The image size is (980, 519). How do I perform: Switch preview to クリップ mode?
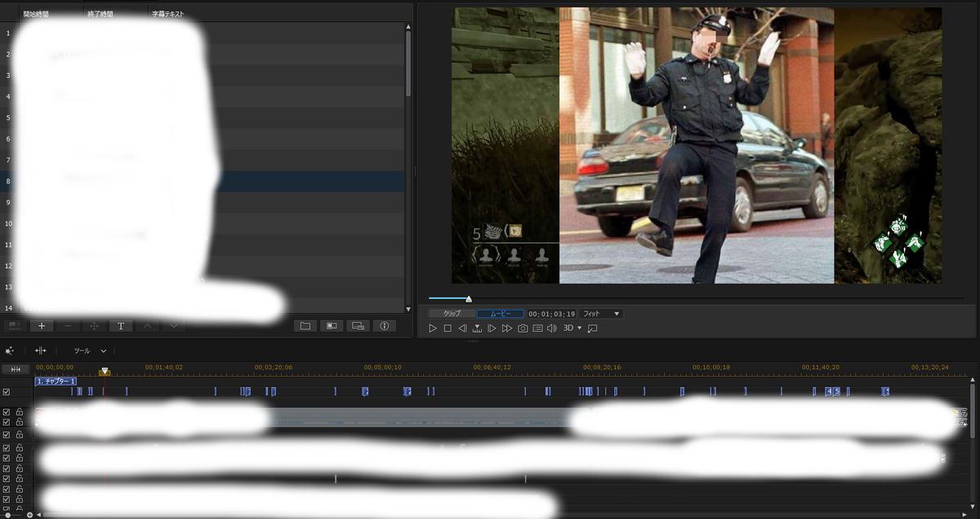(x=452, y=313)
